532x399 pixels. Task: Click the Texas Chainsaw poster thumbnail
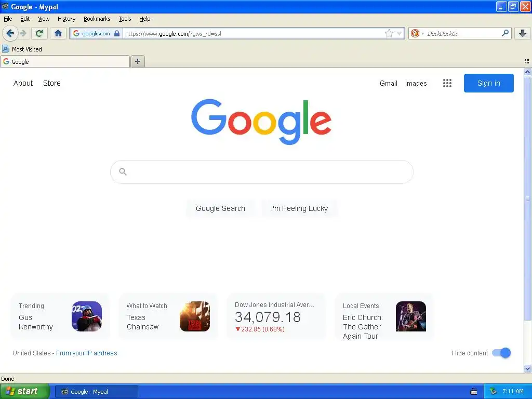pos(195,316)
